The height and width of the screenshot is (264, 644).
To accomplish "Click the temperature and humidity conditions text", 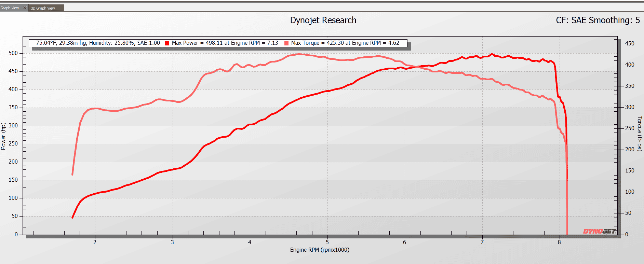I will coord(98,43).
